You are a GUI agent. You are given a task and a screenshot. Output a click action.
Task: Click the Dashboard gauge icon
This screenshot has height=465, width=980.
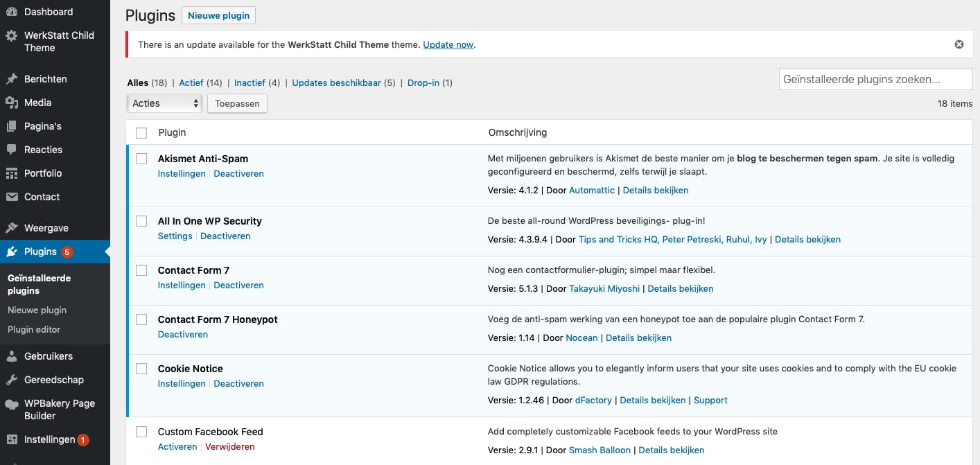click(12, 12)
